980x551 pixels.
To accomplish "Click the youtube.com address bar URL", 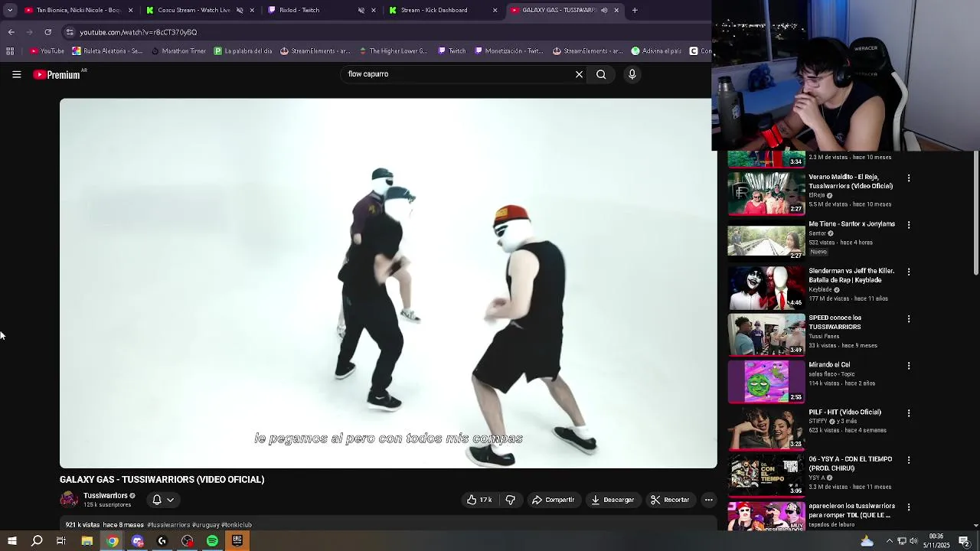I will (x=139, y=32).
